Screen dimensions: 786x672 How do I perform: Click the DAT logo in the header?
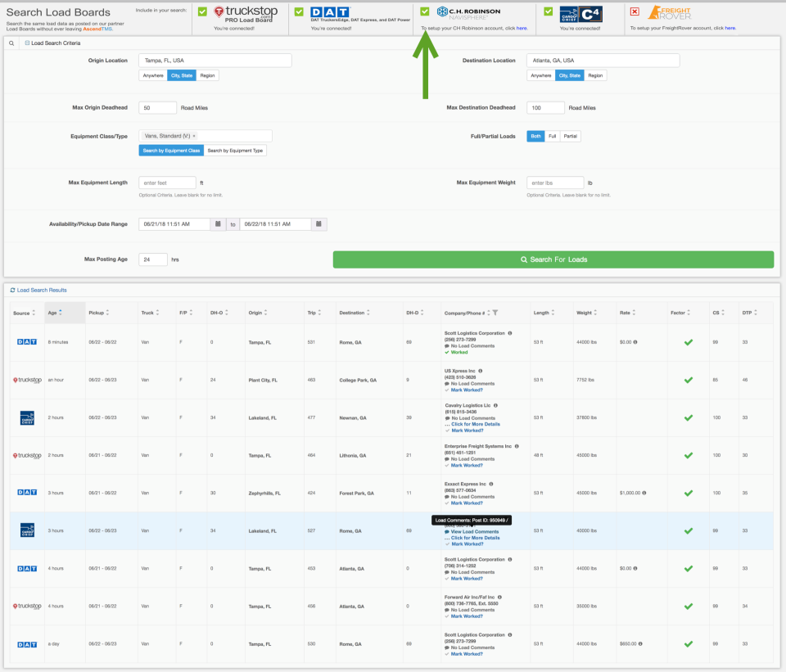pos(328,13)
